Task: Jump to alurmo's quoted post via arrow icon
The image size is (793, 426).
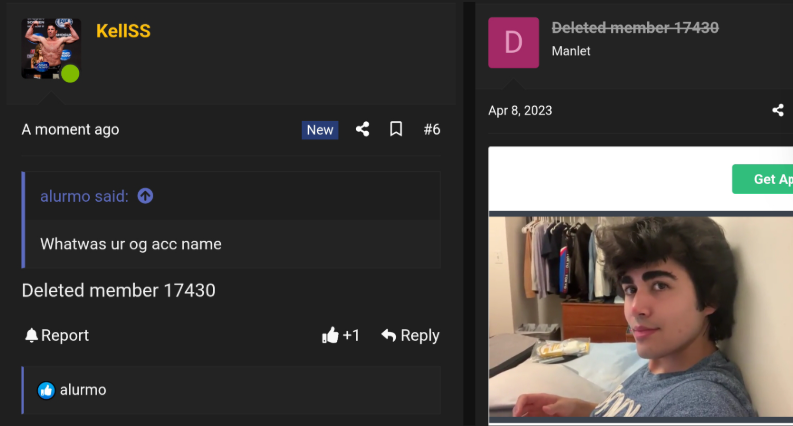Action: click(145, 196)
